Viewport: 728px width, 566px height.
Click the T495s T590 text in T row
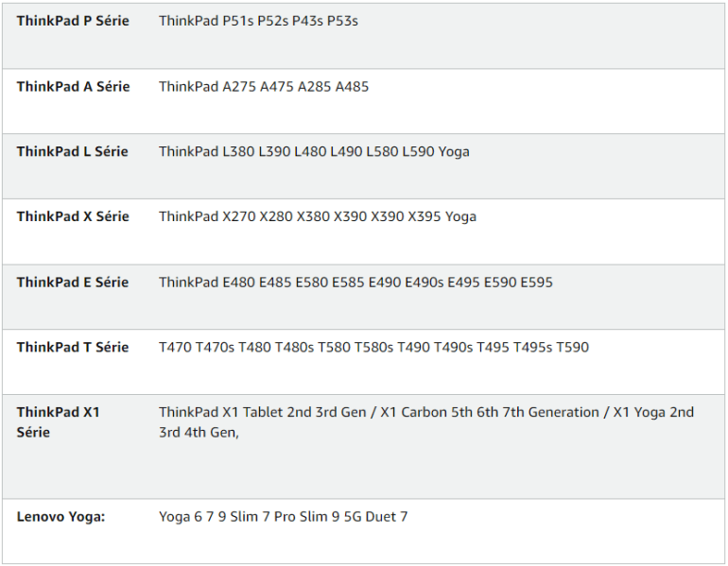(551, 348)
